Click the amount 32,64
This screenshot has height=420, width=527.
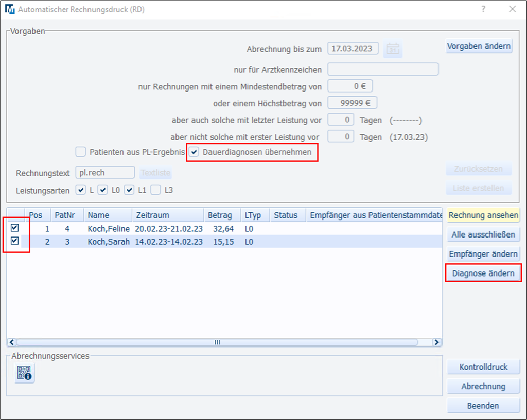tap(223, 229)
